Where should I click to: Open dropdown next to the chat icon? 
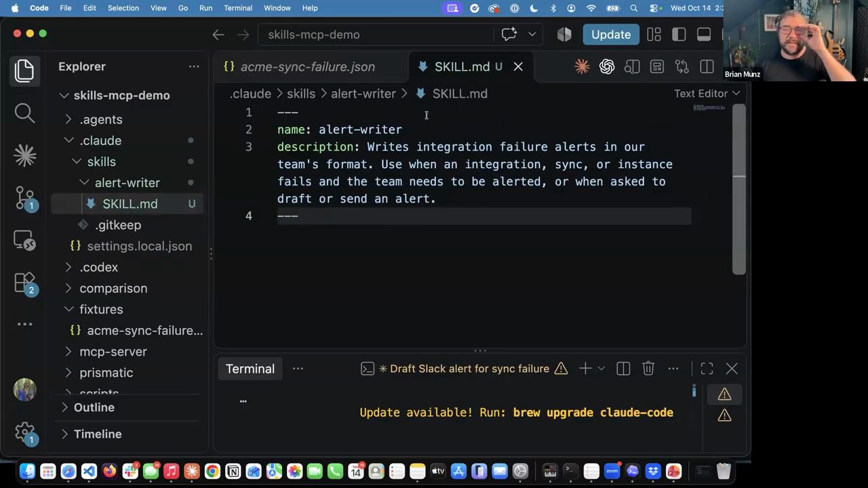[532, 35]
